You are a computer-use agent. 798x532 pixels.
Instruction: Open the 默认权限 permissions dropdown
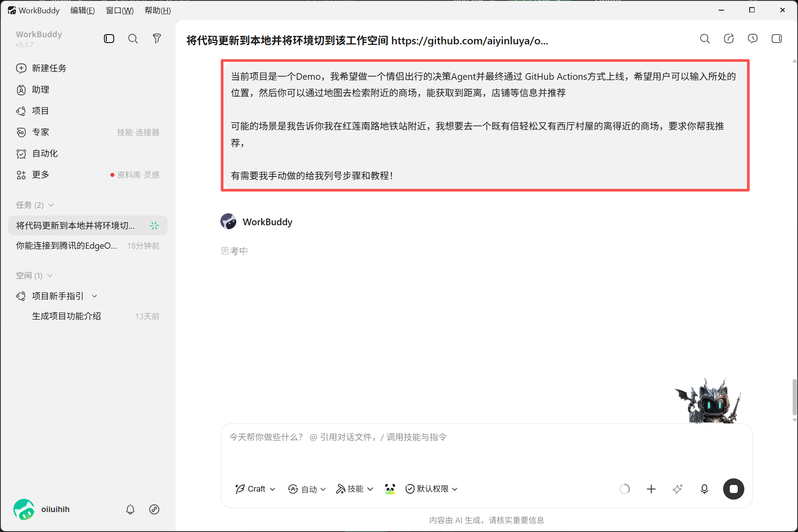[x=432, y=489]
